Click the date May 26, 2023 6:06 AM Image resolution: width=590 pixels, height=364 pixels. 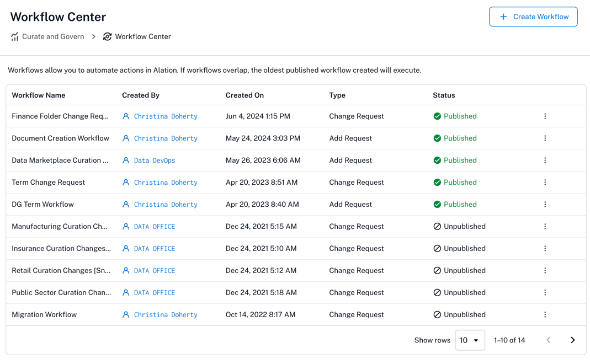click(263, 160)
